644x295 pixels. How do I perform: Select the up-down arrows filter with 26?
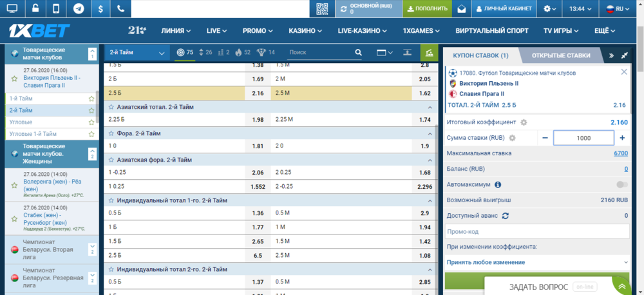(x=205, y=53)
